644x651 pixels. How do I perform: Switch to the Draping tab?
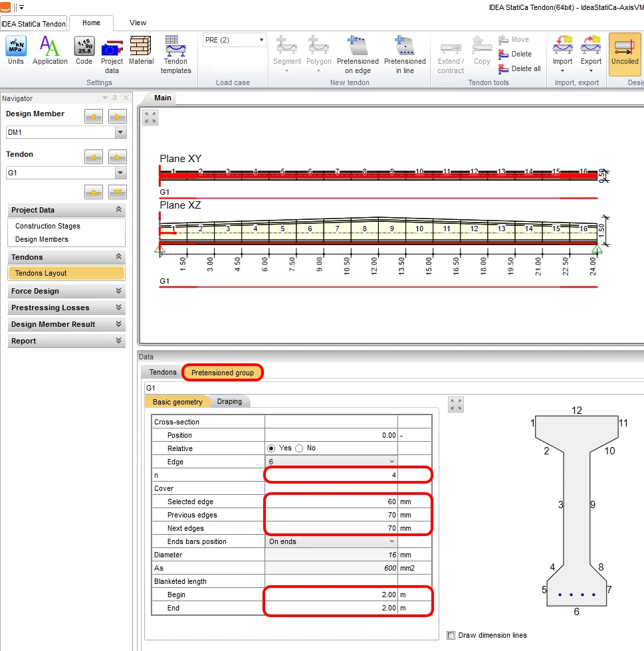point(229,401)
